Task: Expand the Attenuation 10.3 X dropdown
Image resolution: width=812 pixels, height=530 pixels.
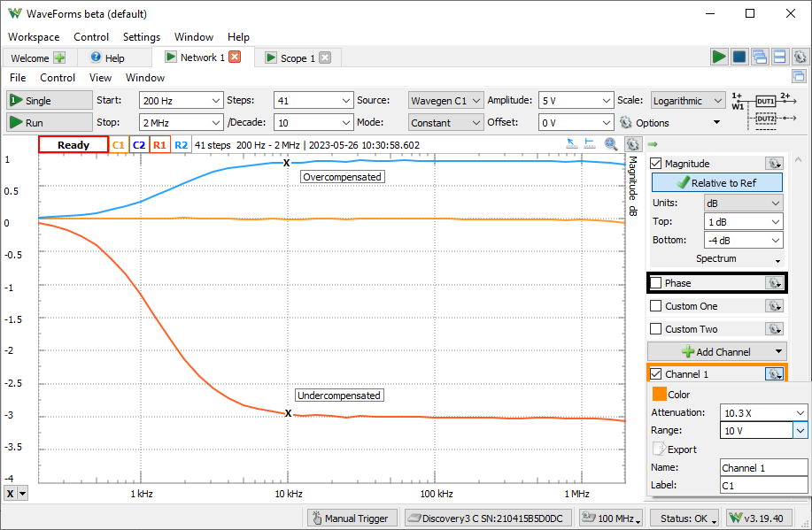Action: [x=800, y=412]
